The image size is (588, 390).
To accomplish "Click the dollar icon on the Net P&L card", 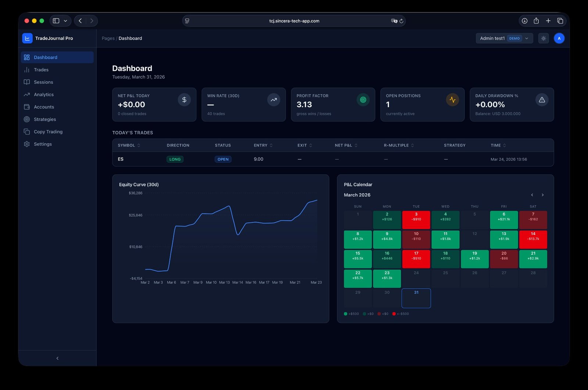I will 184,100.
